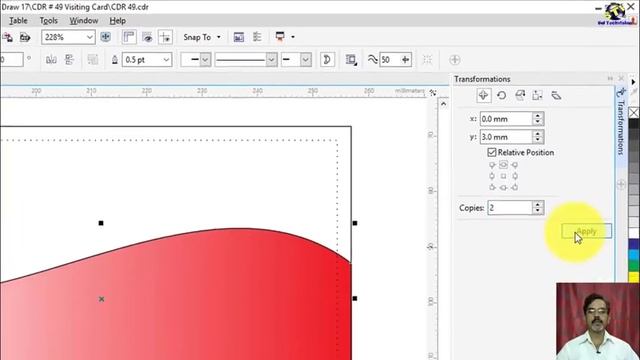The height and width of the screenshot is (360, 640).
Task: Open the start arrowhead dropdown
Action: click(205, 60)
